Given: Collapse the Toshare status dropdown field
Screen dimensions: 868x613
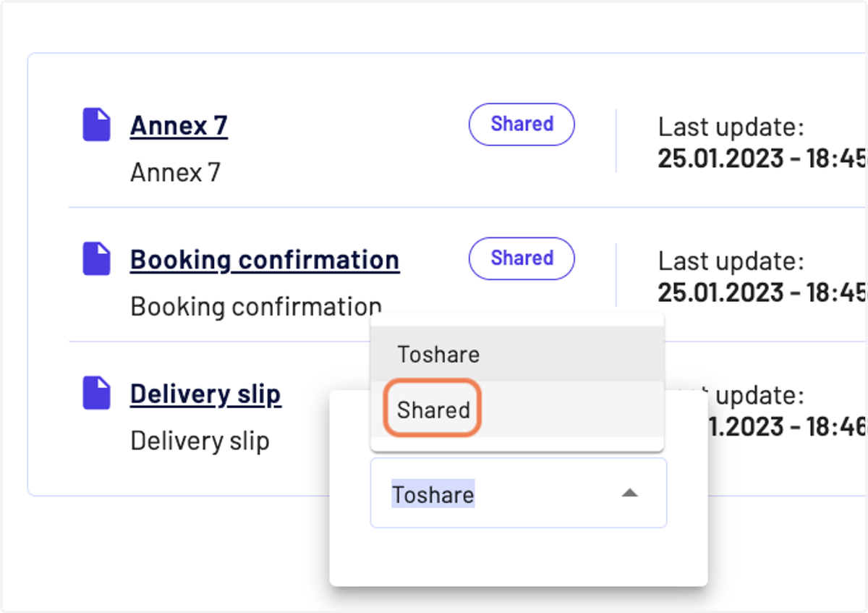Looking at the screenshot, I should pyautogui.click(x=519, y=493).
